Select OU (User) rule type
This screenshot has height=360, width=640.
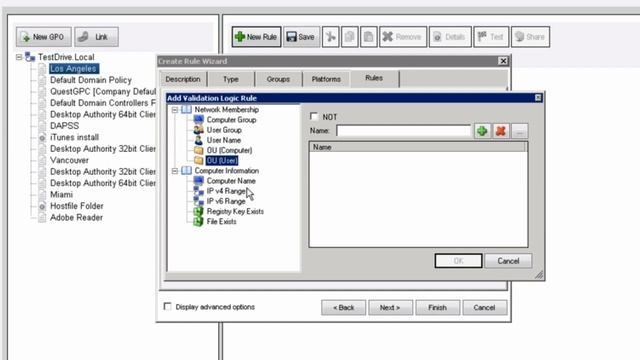(x=222, y=160)
